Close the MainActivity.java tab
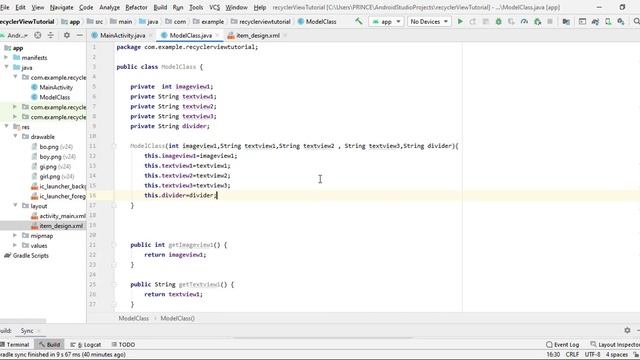 151,36
